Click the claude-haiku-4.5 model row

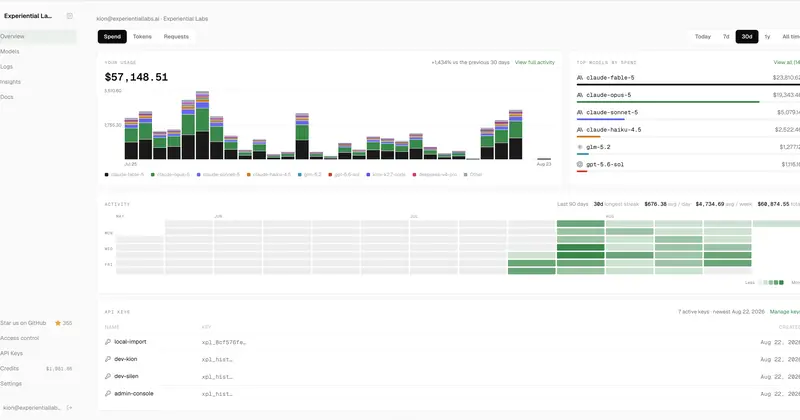[688, 131]
